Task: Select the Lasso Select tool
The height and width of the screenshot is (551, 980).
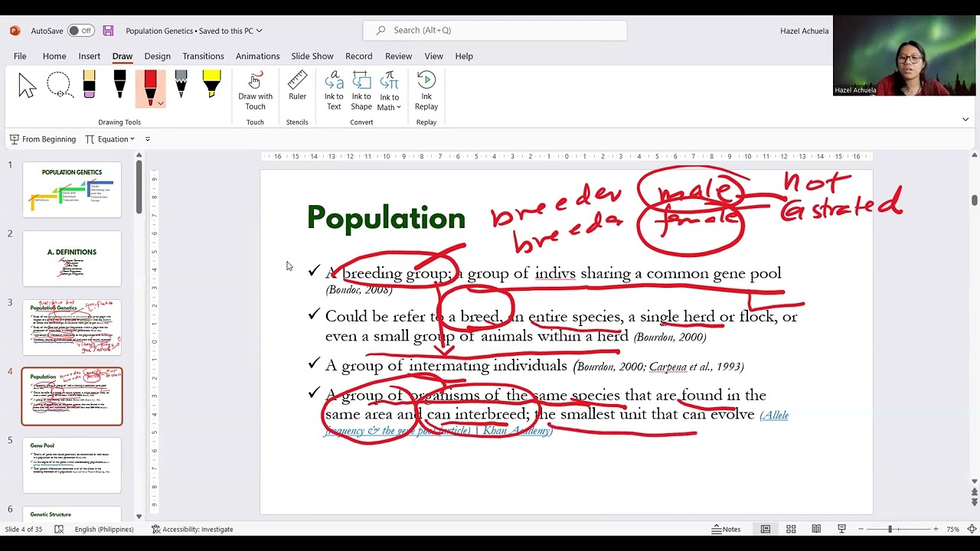Action: pos(59,85)
